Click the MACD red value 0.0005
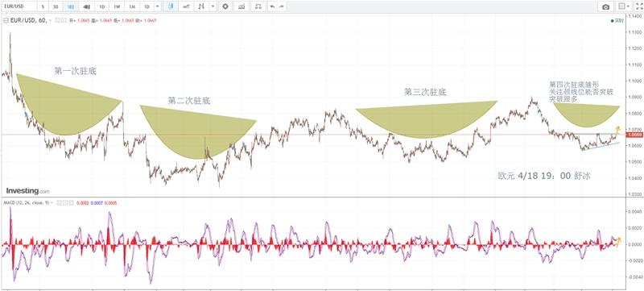The image size is (644, 291). tap(111, 203)
